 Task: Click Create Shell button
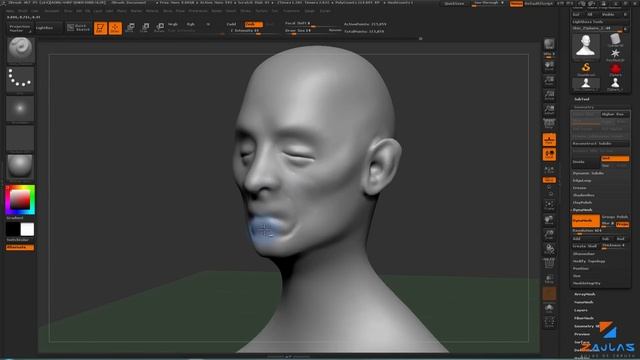click(586, 246)
